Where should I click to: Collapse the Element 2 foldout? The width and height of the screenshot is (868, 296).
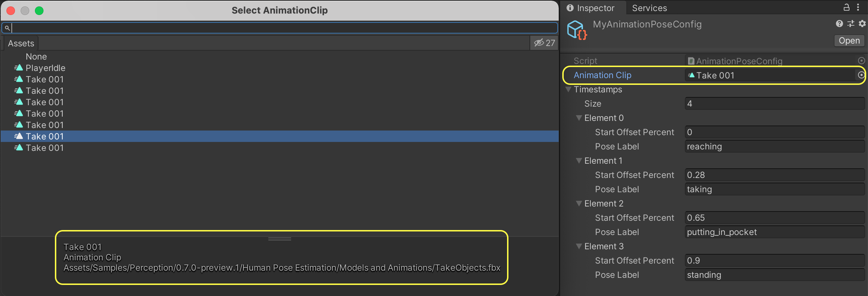point(579,203)
